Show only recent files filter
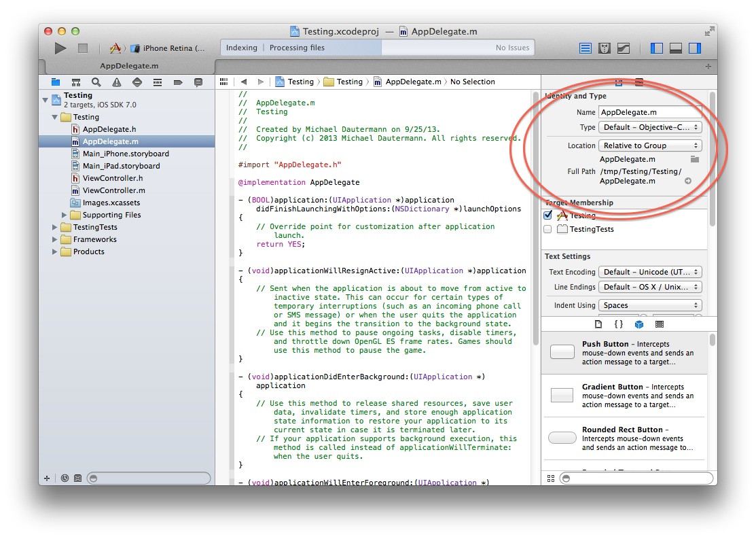The width and height of the screenshot is (756, 539). [65, 479]
